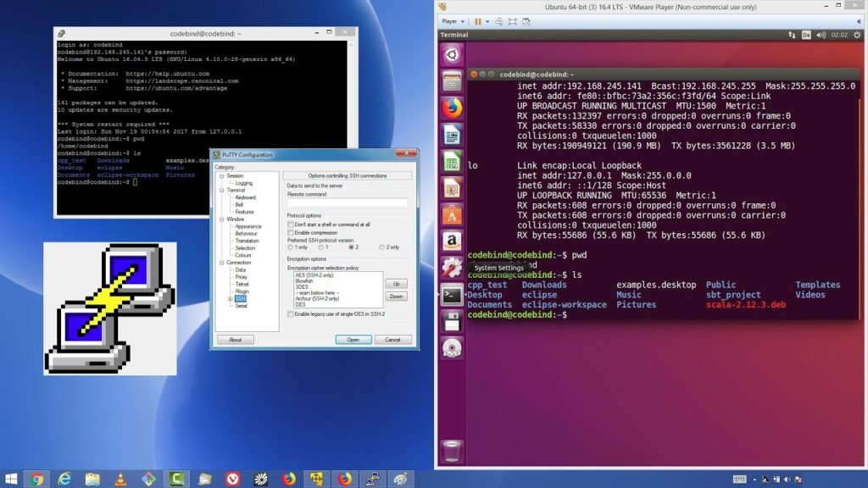The image size is (868, 488).
Task: Open System Settings from the launcher
Action: (x=452, y=268)
